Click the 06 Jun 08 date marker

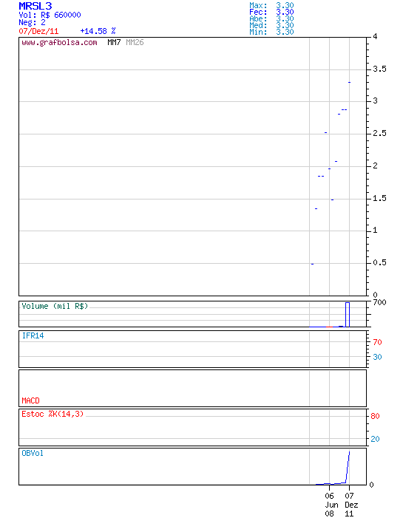[x=331, y=505]
